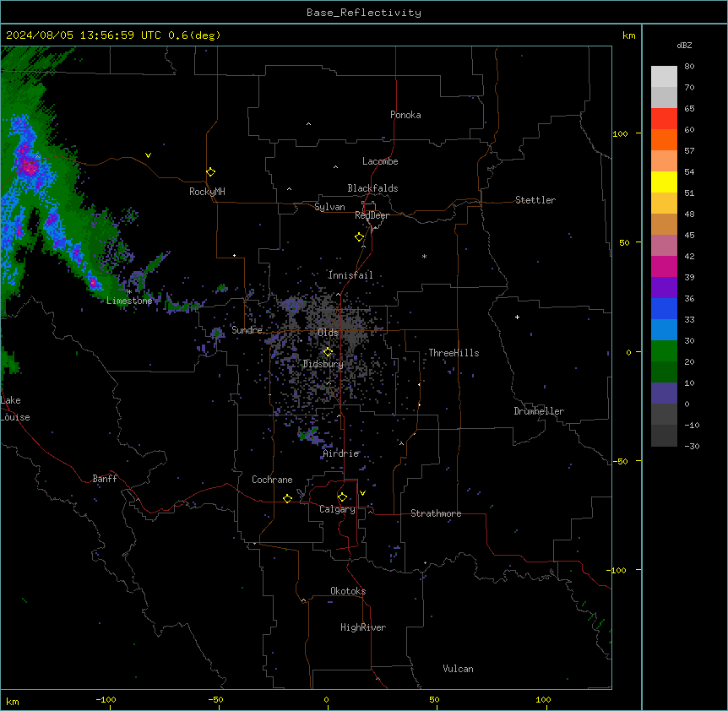The image size is (728, 711).
Task: Click the Banff town label
Action: click(x=105, y=479)
